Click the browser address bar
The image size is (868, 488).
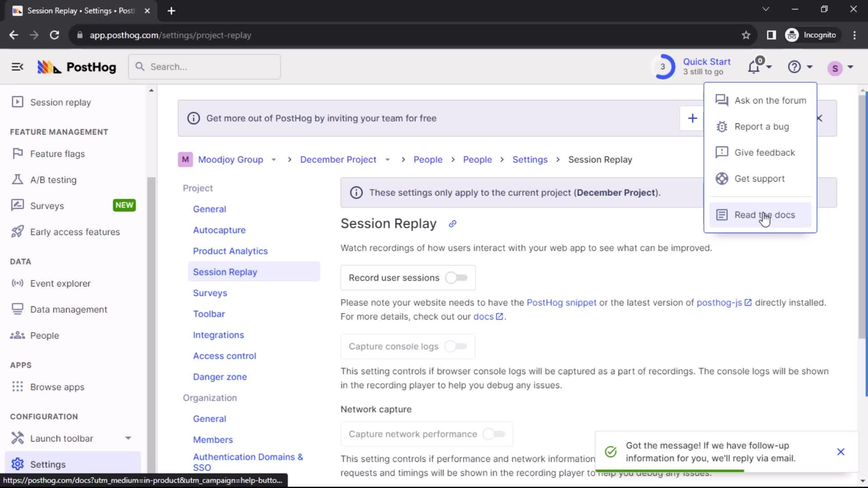tap(407, 35)
